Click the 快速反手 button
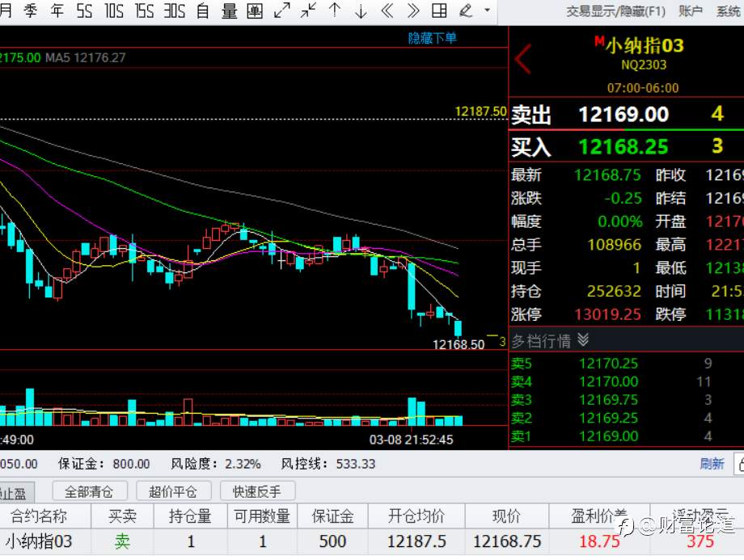This screenshot has width=744, height=560. pyautogui.click(x=257, y=491)
